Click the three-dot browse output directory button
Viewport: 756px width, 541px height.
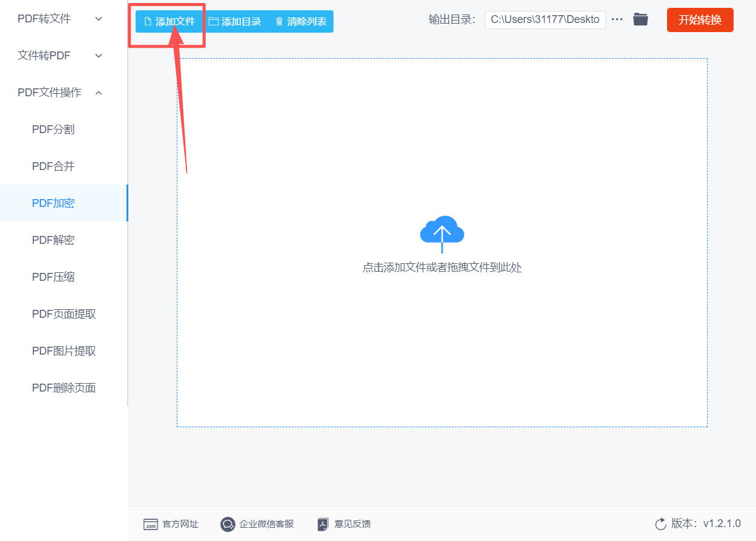[617, 19]
